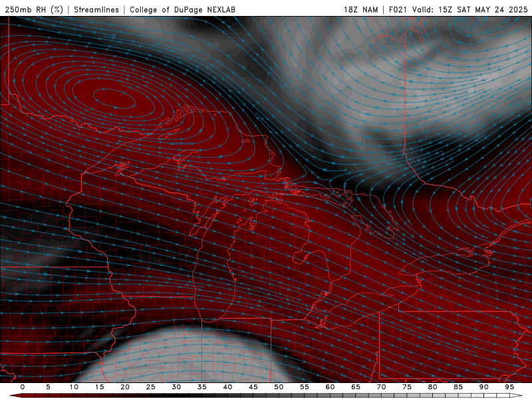This screenshot has width=532, height=399.
Task: Click the '85' value on the RH scale
Action: [x=458, y=387]
